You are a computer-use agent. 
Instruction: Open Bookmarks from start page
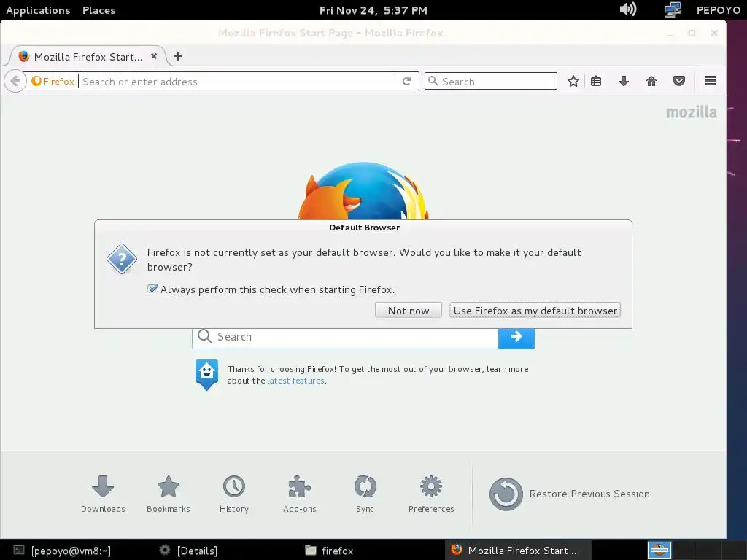click(169, 494)
